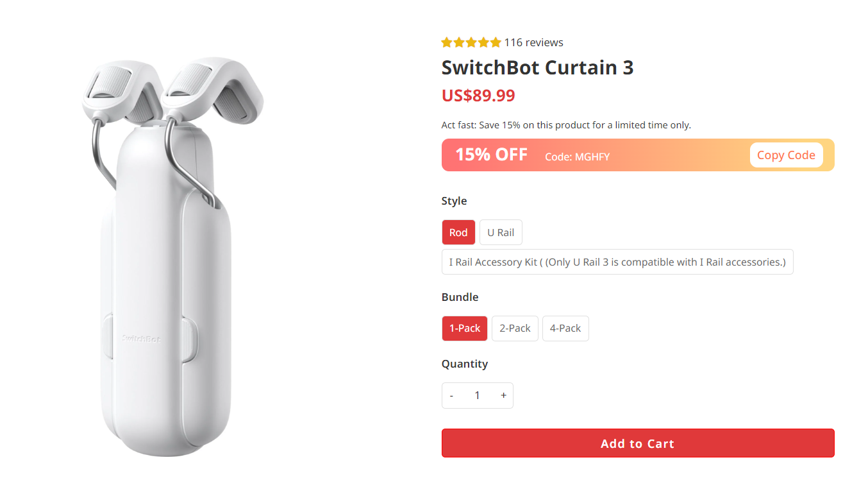Add the product to cart
This screenshot has height=478, width=868.
coord(638,443)
